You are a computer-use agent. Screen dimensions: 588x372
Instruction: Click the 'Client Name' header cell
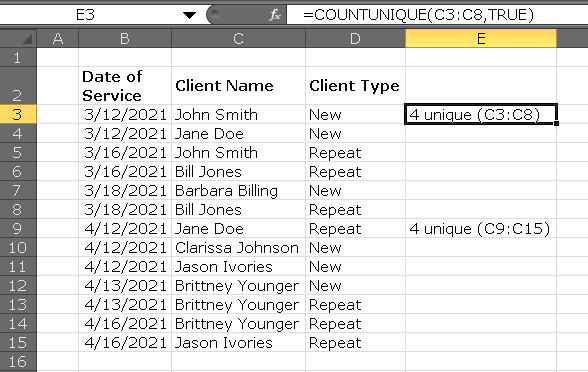click(238, 86)
